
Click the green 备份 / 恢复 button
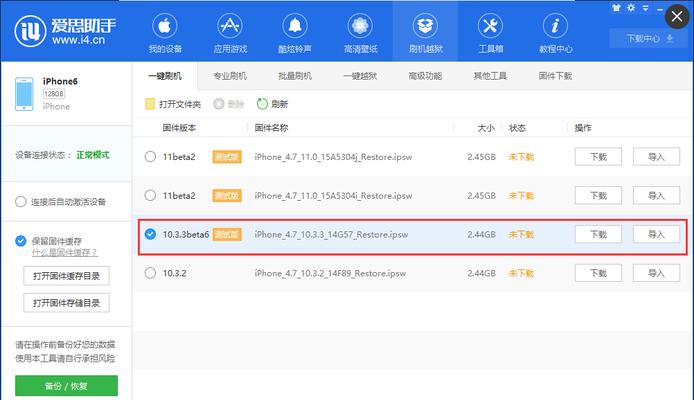[x=66, y=386]
